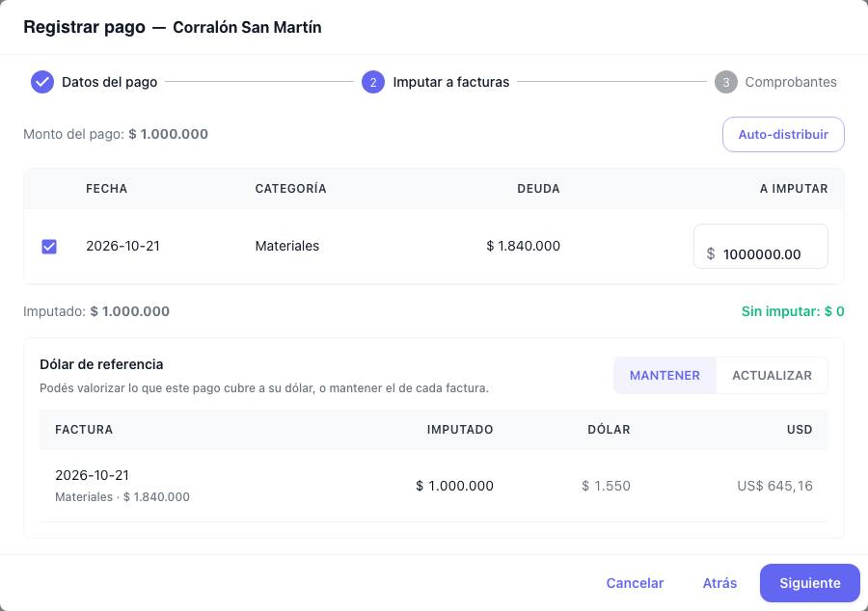Click FACTURA column header
Viewport: 868px width, 611px height.
(84, 430)
